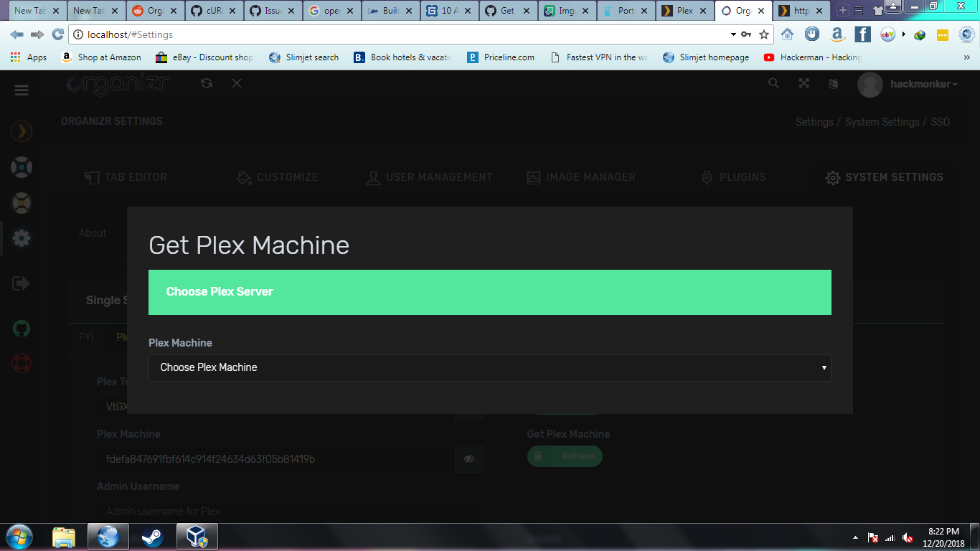Launch Steam from the taskbar
The height and width of the screenshot is (551, 980).
(152, 536)
